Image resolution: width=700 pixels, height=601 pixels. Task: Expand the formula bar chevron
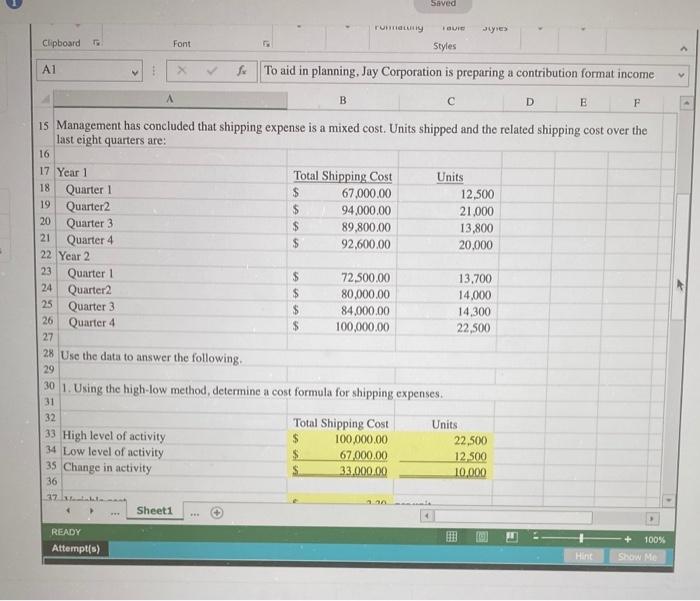click(681, 75)
